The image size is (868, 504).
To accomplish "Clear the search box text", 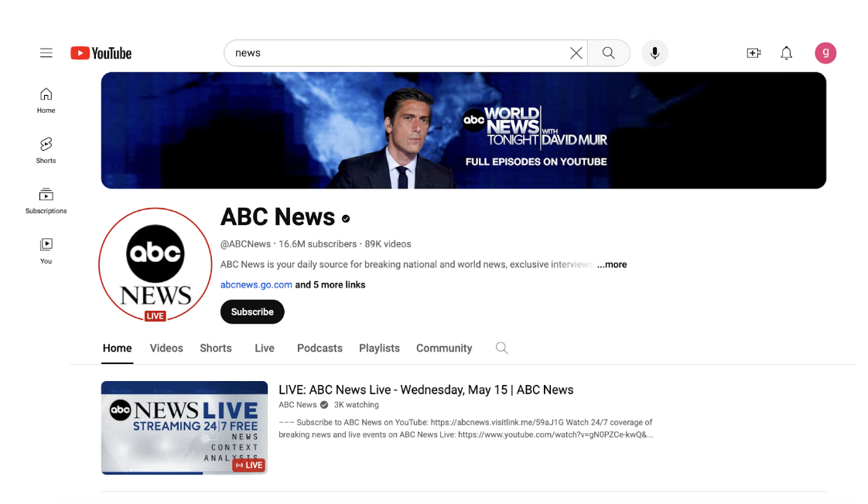I will coord(576,53).
